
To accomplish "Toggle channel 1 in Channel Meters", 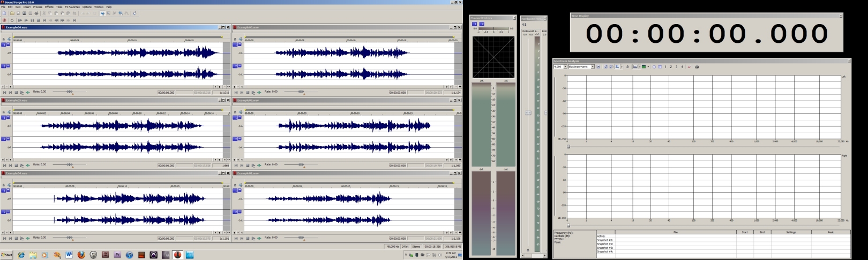I will (x=474, y=24).
